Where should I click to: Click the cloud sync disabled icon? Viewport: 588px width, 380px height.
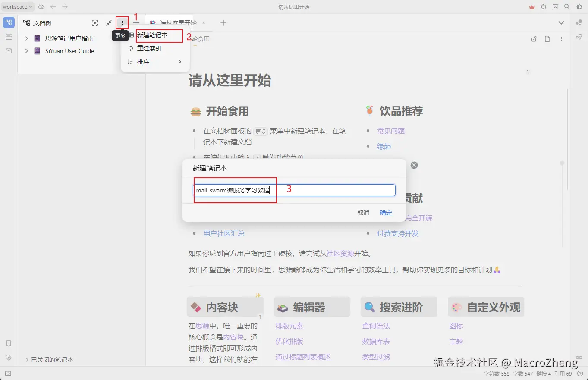[41, 7]
